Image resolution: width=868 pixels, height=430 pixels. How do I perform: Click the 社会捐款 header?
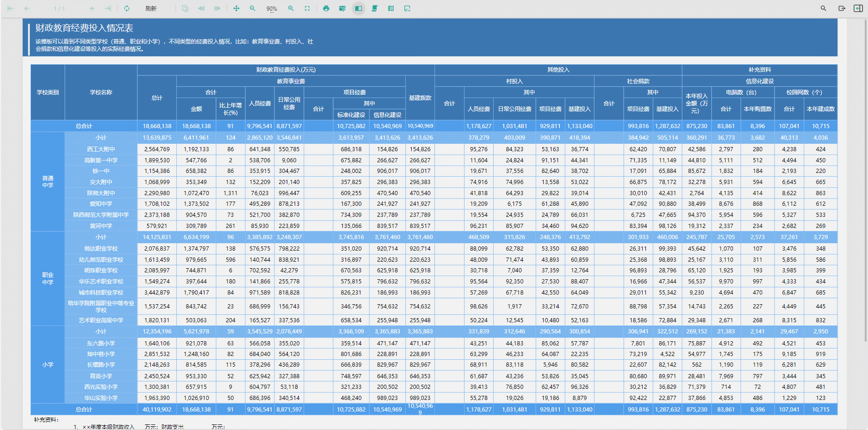pyautogui.click(x=638, y=81)
